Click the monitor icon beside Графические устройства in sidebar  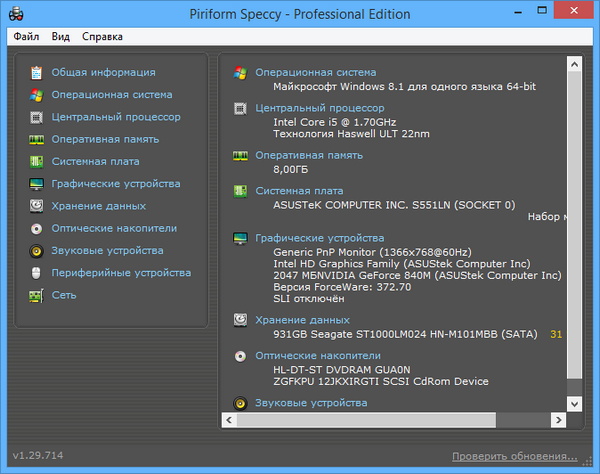(36, 184)
